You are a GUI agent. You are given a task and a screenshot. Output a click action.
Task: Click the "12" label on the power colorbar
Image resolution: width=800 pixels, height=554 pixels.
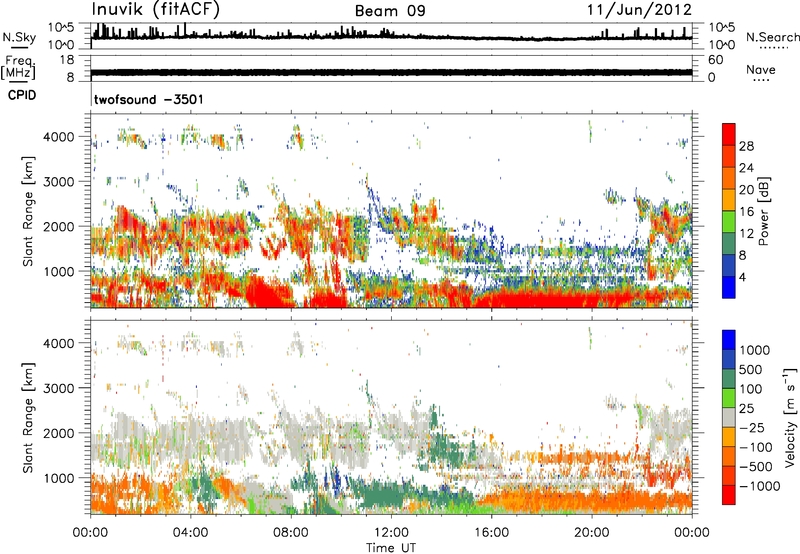746,234
